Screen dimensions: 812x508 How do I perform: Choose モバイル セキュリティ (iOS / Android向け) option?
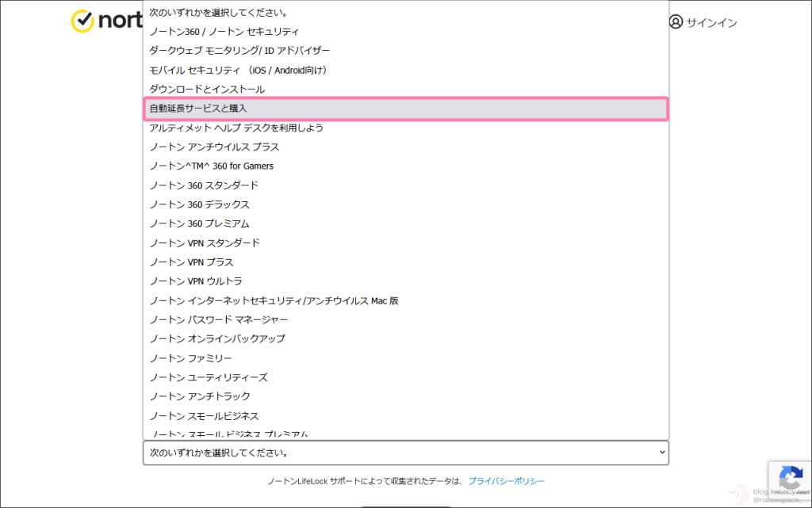point(239,70)
